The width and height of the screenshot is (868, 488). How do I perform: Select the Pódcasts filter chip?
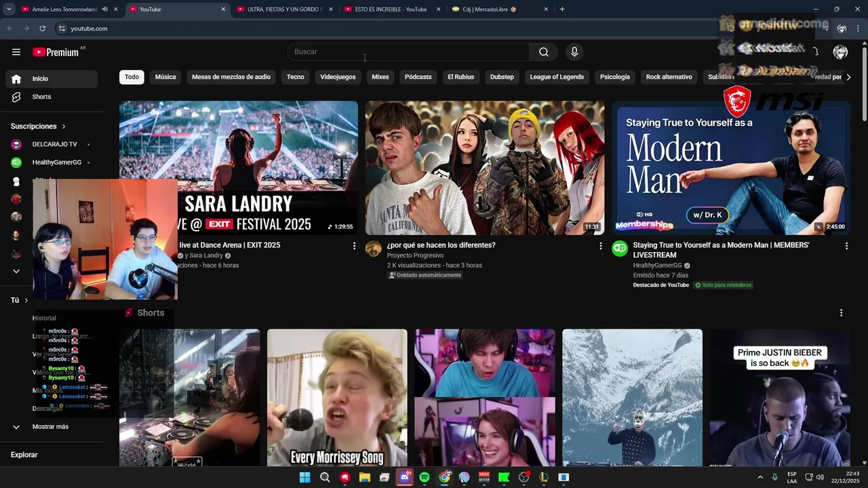pyautogui.click(x=418, y=77)
